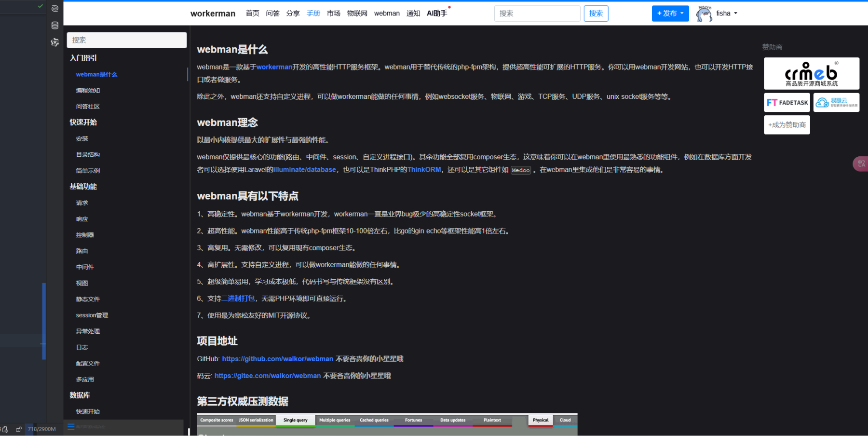868x436 pixels.
Task: Open 问答 Q&A in navbar
Action: [x=272, y=14]
